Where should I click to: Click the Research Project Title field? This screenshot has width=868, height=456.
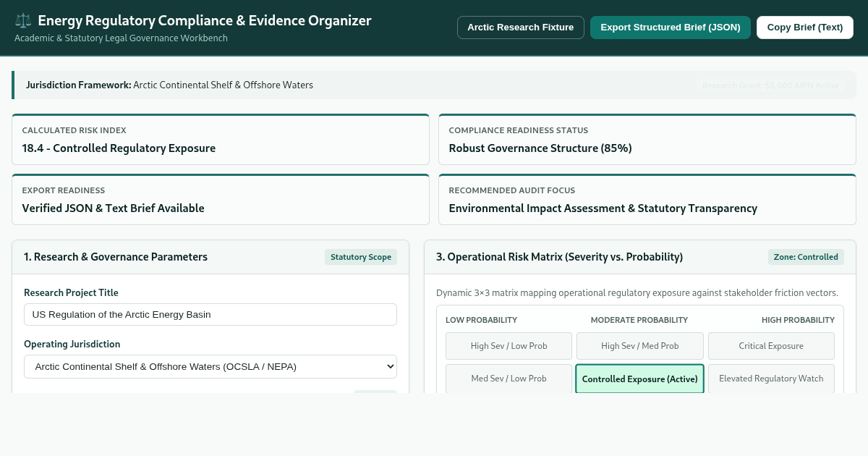(x=210, y=314)
